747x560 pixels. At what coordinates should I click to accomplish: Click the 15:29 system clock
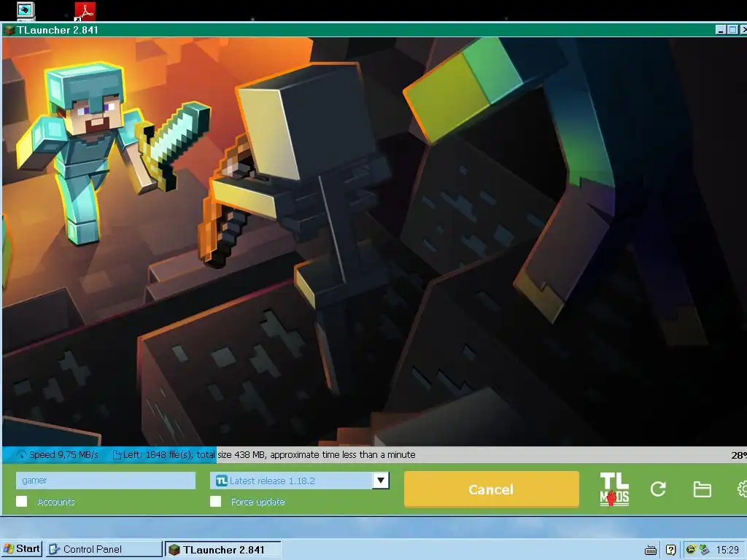727,550
